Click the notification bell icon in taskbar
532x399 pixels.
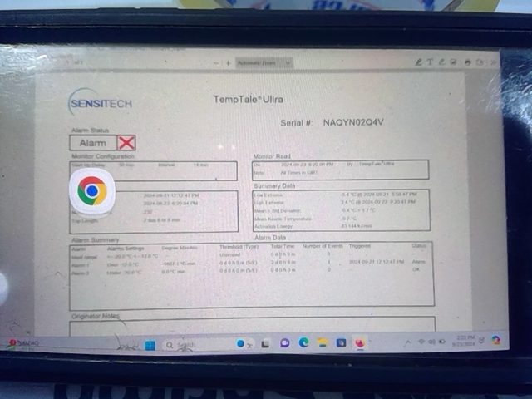click(x=481, y=340)
